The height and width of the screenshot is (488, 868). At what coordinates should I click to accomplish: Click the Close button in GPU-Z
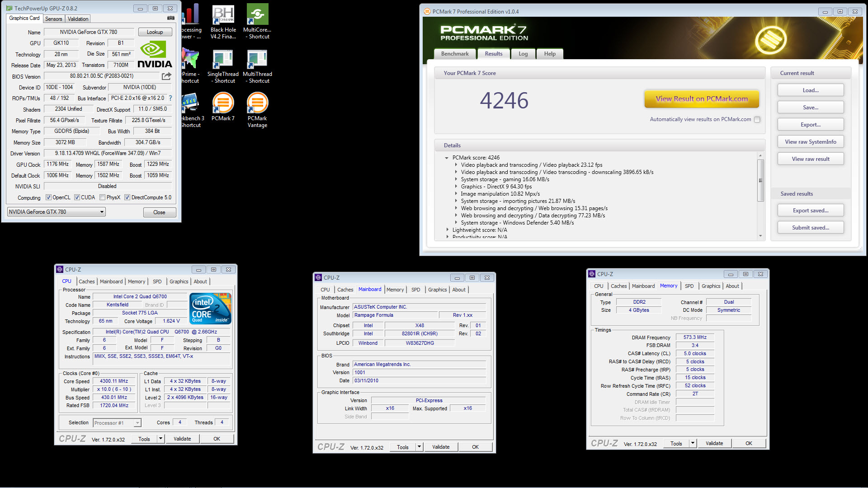tap(159, 212)
